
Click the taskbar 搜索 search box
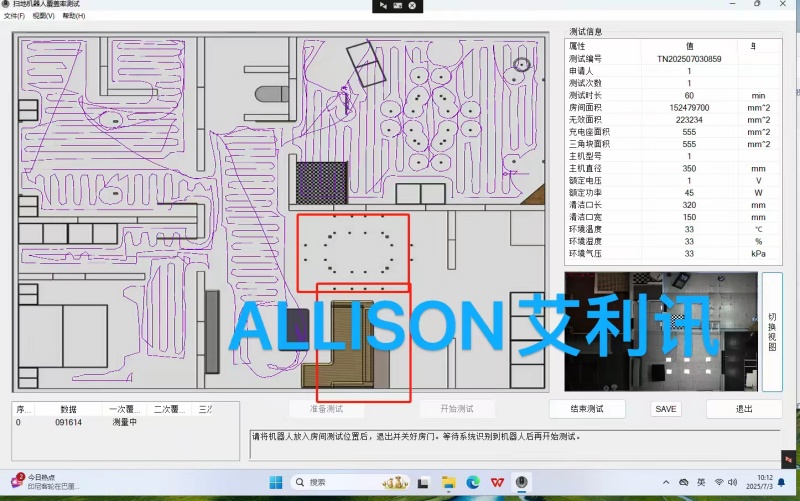pyautogui.click(x=350, y=482)
